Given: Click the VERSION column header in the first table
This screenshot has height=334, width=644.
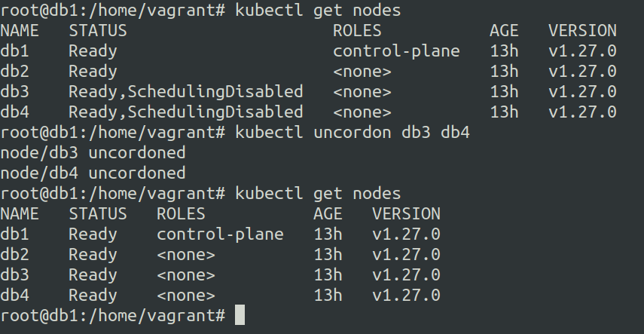Looking at the screenshot, I should [x=582, y=31].
